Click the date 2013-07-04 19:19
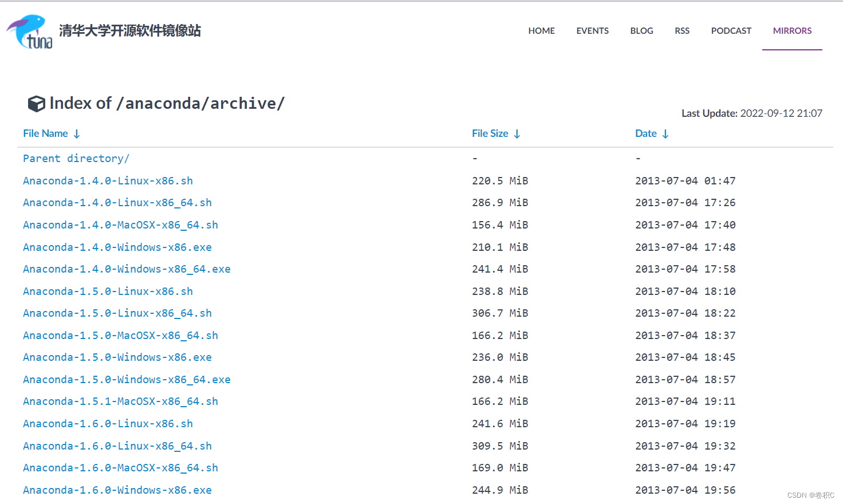The image size is (843, 504). (686, 424)
